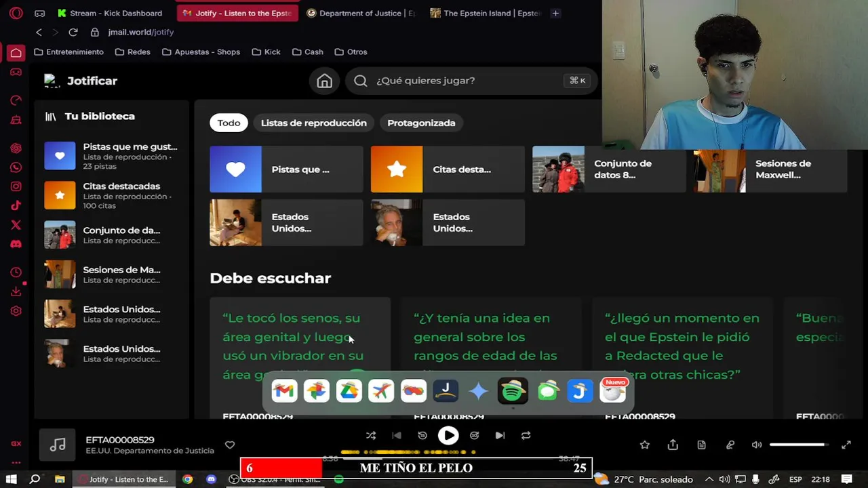Screen dimensions: 868x488
Task: Click the share/upload icon in player
Action: (x=673, y=445)
